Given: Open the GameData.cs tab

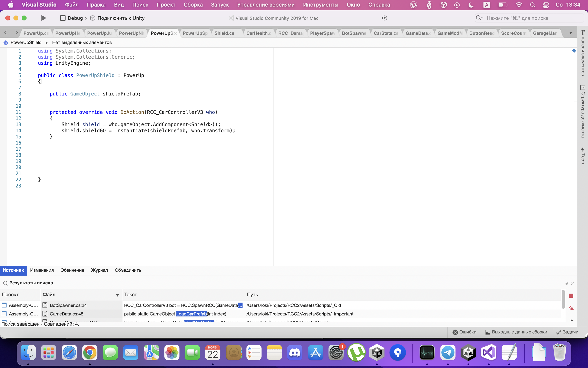Looking at the screenshot, I should pos(418,33).
